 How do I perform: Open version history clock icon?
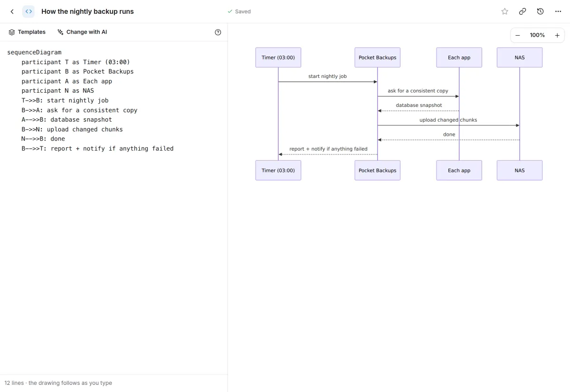[x=540, y=11]
